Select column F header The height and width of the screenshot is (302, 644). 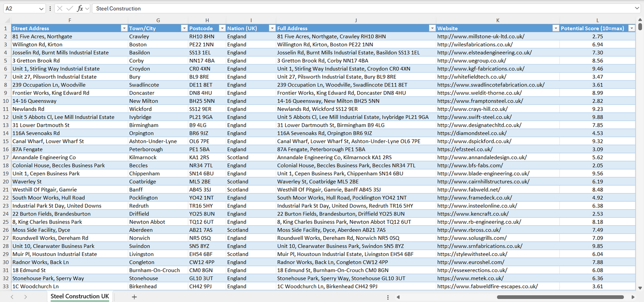[70, 21]
